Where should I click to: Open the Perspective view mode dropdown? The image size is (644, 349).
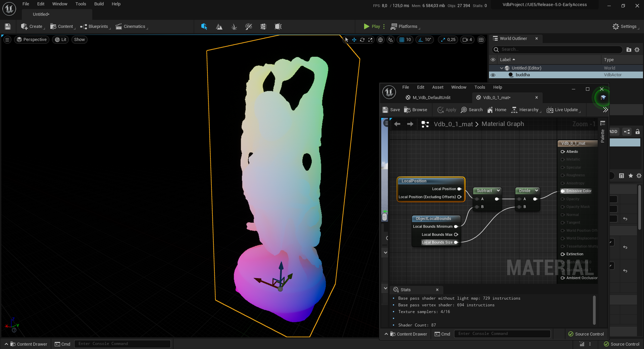point(32,40)
